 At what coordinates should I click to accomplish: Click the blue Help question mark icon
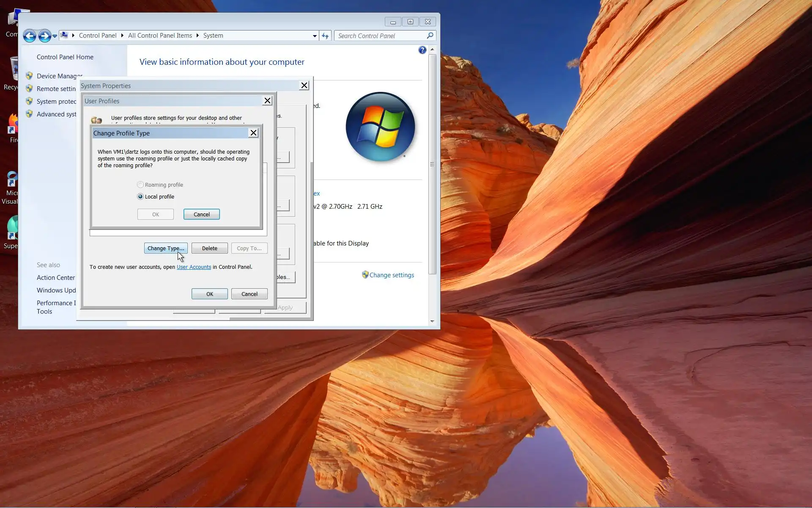[x=422, y=50]
